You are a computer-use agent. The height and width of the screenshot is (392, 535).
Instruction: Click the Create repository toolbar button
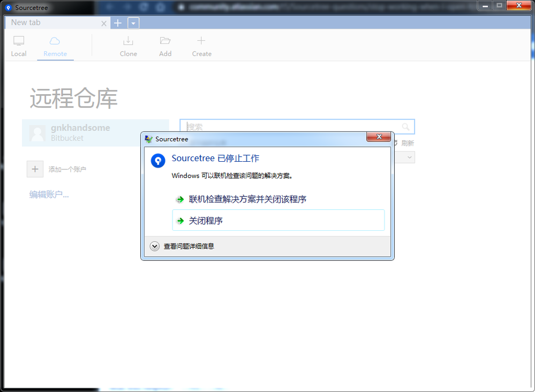(x=201, y=47)
